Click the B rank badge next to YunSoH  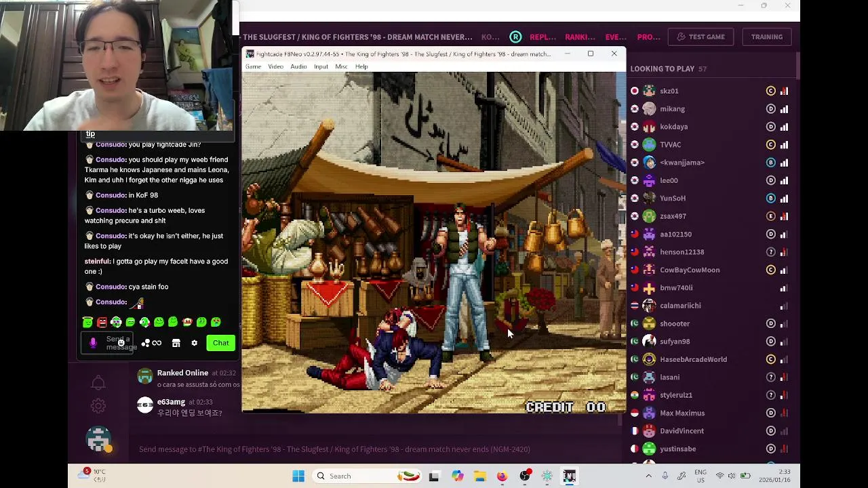pos(770,198)
